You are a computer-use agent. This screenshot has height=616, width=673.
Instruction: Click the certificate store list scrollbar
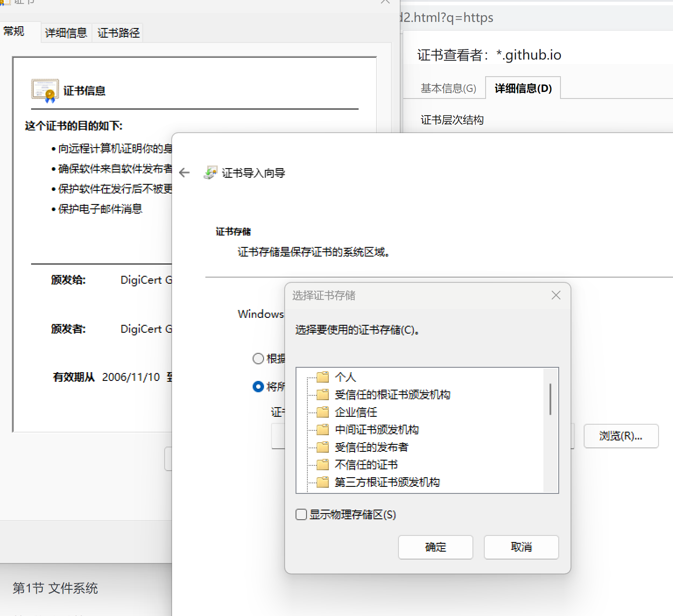click(x=550, y=399)
